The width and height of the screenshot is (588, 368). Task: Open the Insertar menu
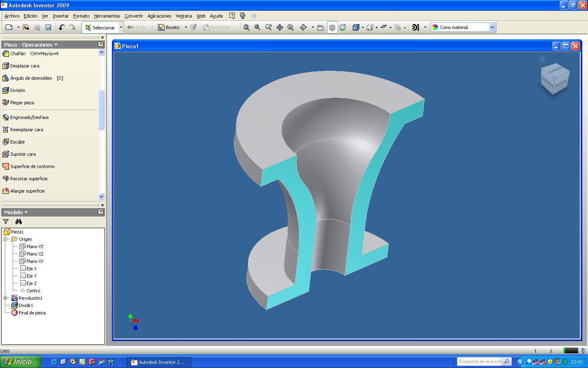tap(60, 16)
